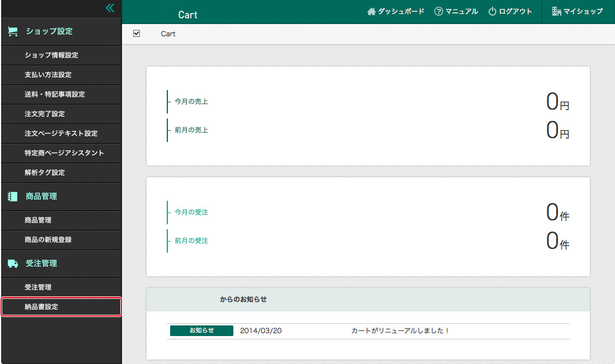Click the 今月の売上 label
The image size is (615, 364).
pyautogui.click(x=191, y=101)
